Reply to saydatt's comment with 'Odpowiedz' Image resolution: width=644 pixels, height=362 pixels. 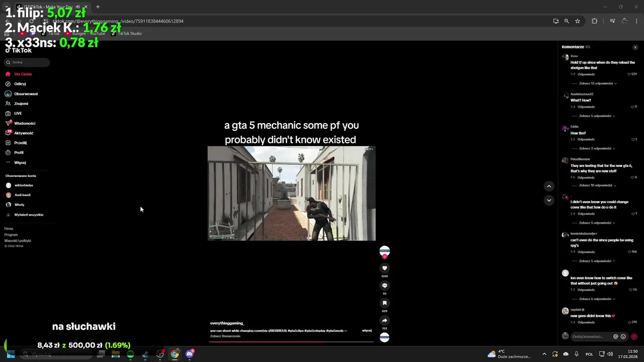tap(586, 322)
